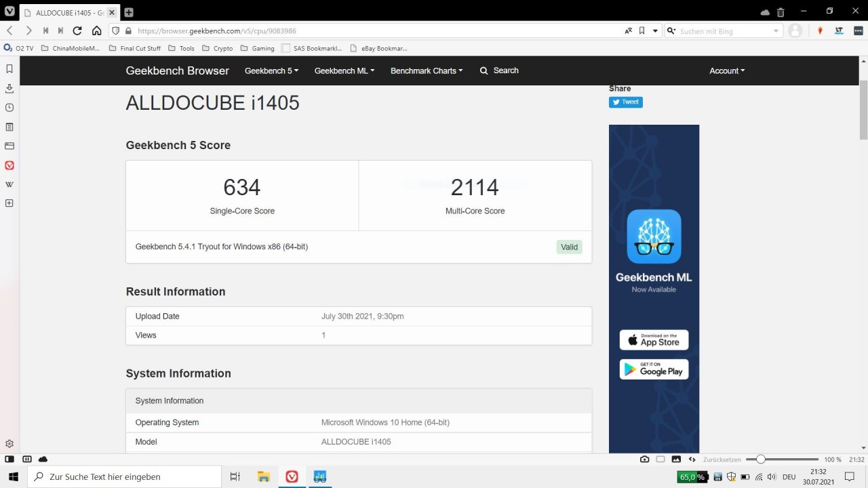Open the orange flame extension icon
The height and width of the screenshot is (488, 868).
pyautogui.click(x=820, y=30)
